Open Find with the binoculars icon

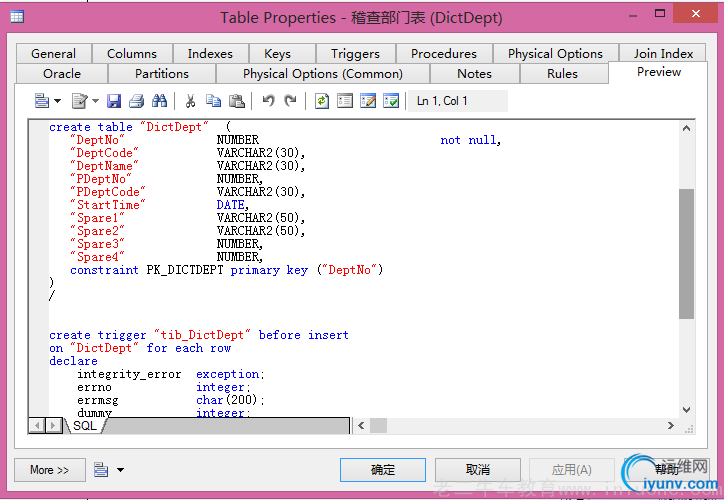click(159, 101)
